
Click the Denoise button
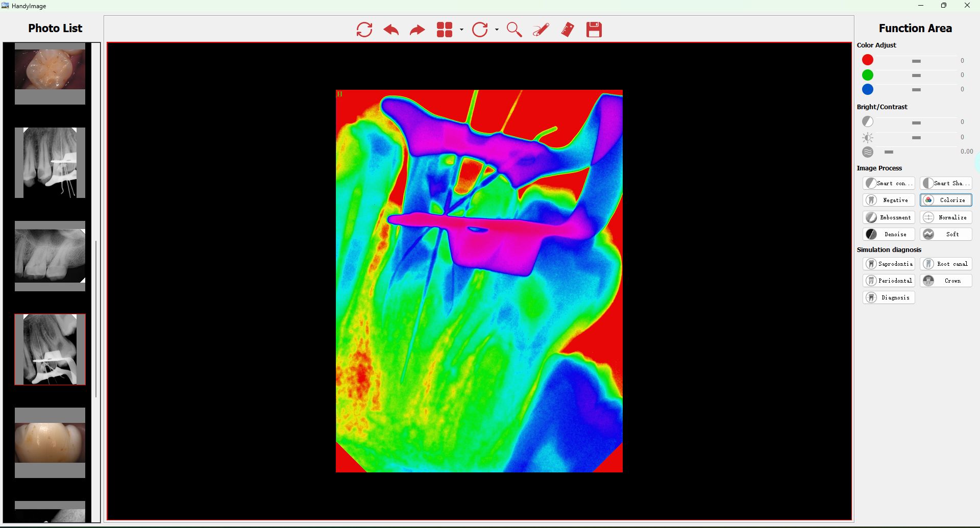click(889, 234)
